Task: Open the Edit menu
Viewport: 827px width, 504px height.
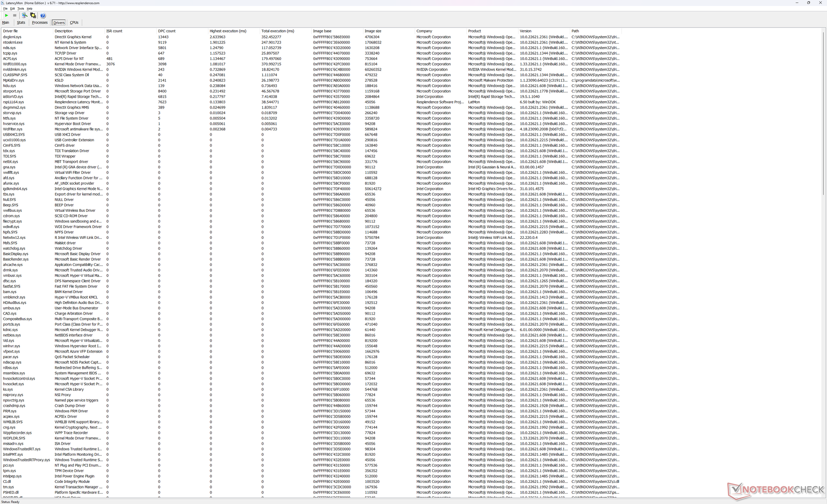Action: click(12, 9)
